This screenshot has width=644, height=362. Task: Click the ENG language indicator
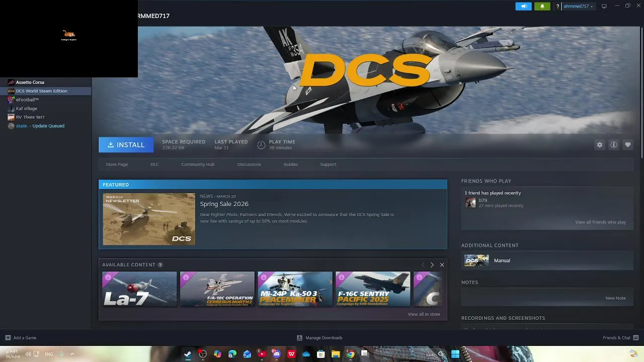49,354
